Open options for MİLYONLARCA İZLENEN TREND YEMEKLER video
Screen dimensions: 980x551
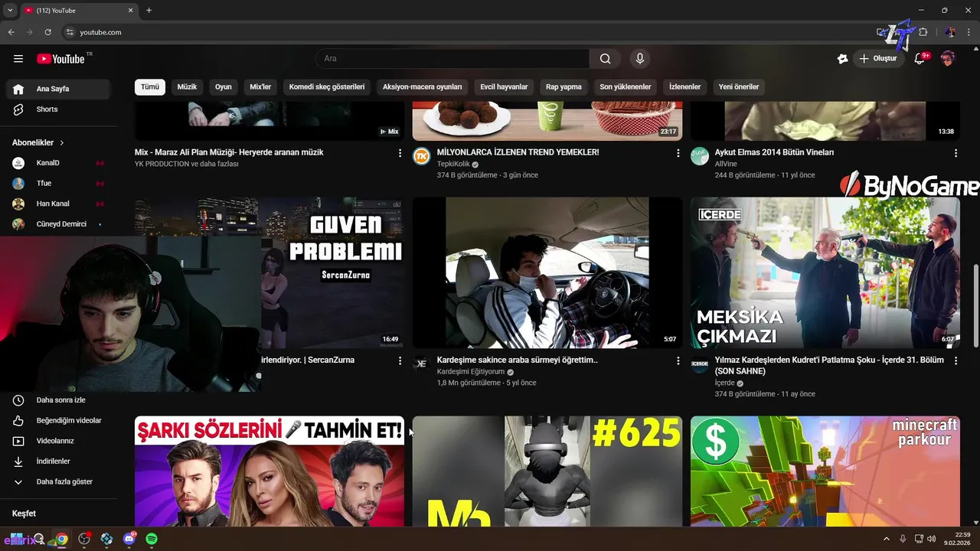678,153
